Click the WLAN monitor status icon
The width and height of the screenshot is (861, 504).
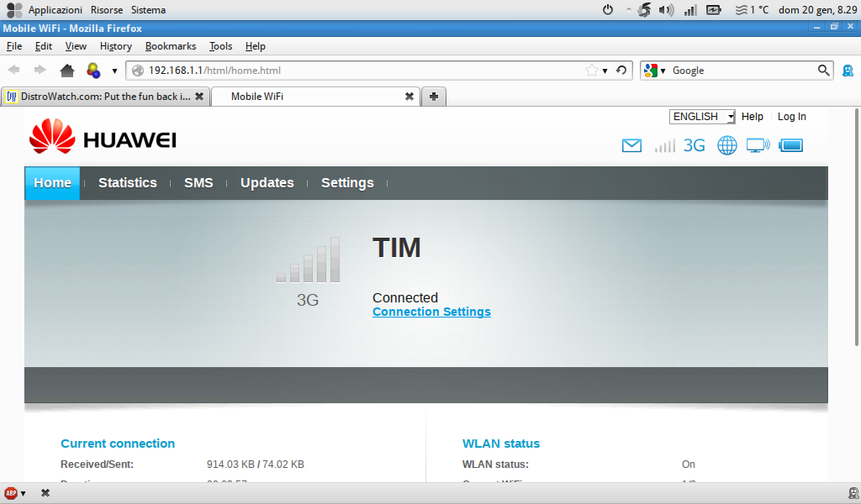coord(758,145)
